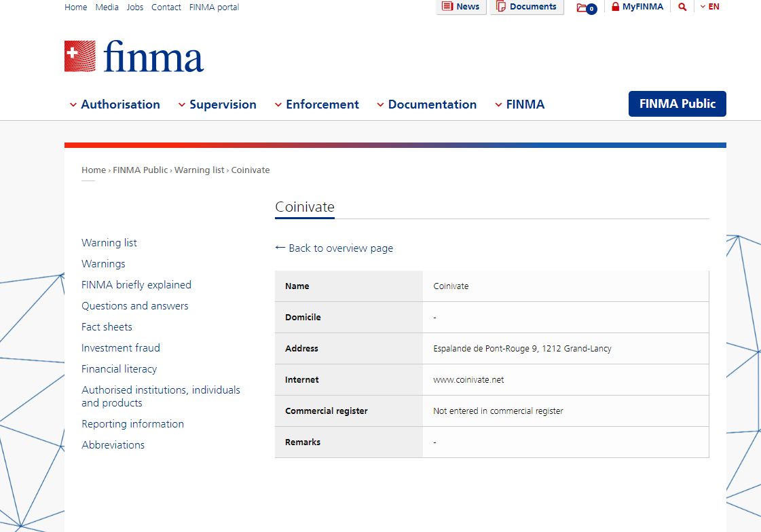Open Investment fraud sidebar item
The width and height of the screenshot is (761, 532).
coord(121,347)
